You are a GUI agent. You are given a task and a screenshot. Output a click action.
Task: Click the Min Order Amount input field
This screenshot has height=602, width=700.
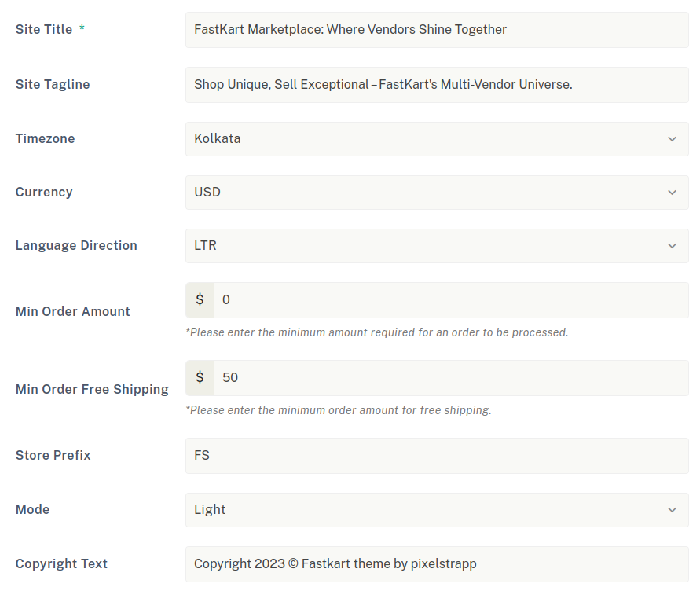(x=451, y=300)
